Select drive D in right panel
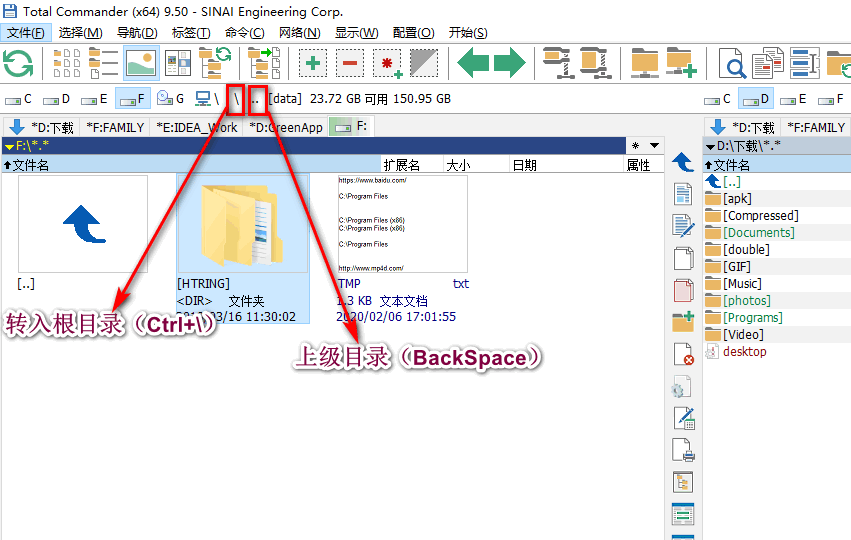The height and width of the screenshot is (540, 851). (x=757, y=99)
